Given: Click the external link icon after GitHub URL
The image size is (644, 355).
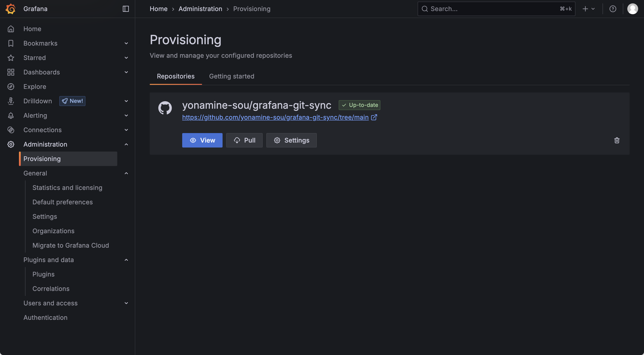Looking at the screenshot, I should click(374, 117).
